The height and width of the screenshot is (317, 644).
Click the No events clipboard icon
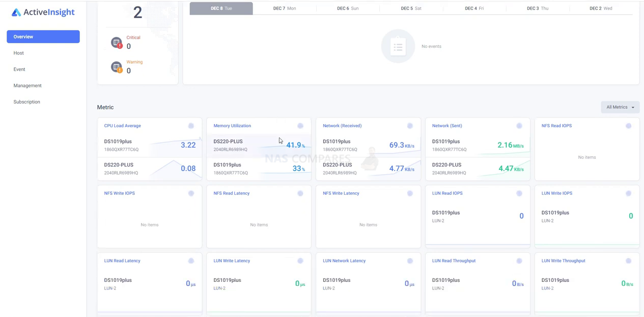pyautogui.click(x=398, y=46)
